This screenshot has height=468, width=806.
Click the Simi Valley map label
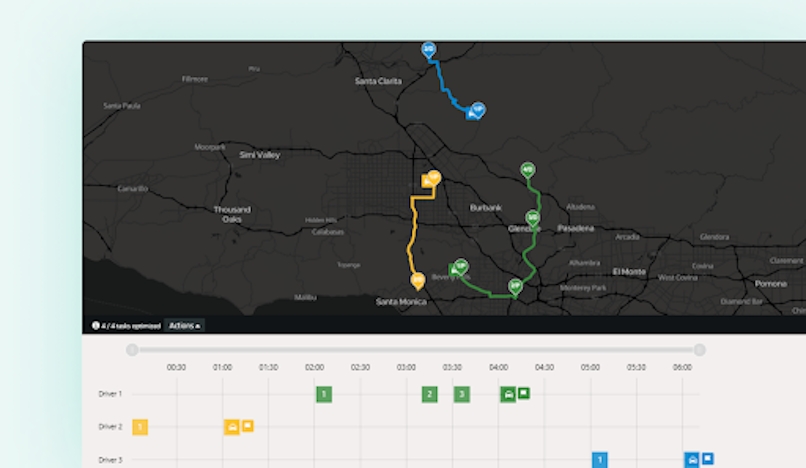[x=260, y=155]
